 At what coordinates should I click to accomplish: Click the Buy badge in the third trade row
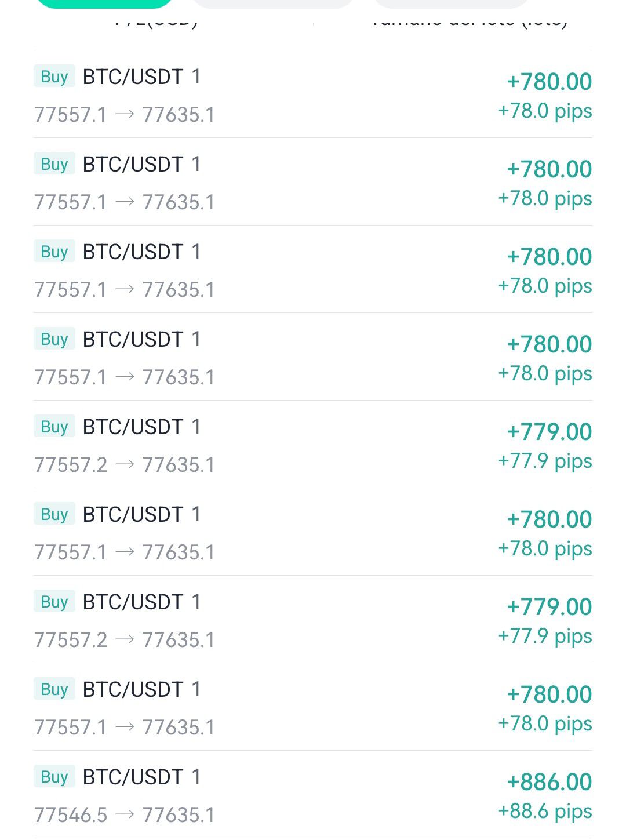(54, 252)
